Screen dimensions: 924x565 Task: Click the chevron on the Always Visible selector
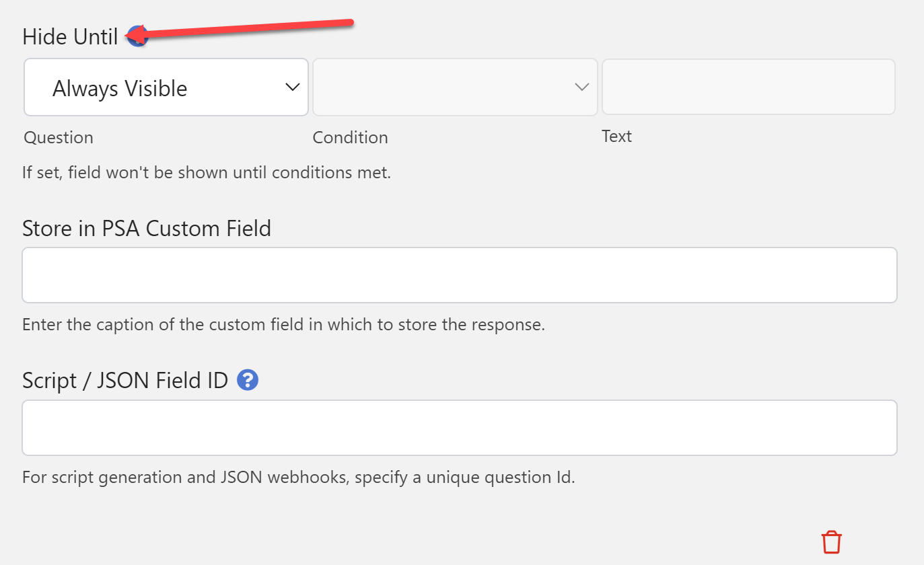(x=292, y=87)
